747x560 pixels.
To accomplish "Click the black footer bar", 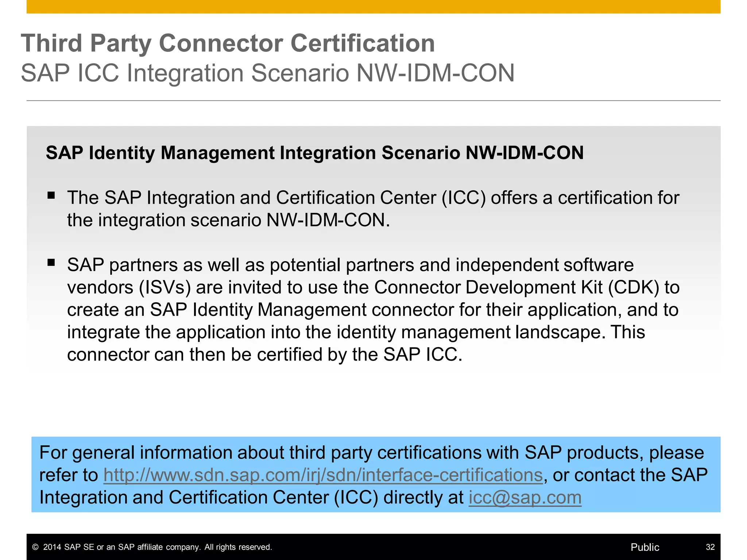I will point(438,547).
